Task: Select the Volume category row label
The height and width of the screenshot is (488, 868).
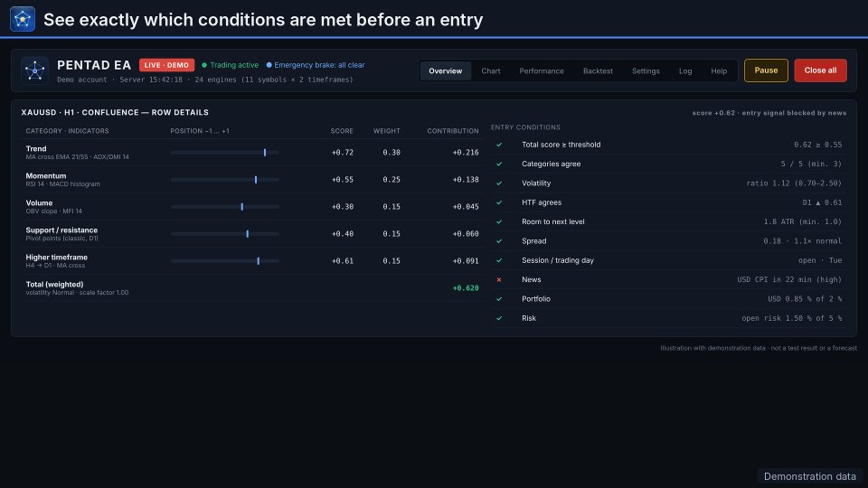Action: (39, 203)
